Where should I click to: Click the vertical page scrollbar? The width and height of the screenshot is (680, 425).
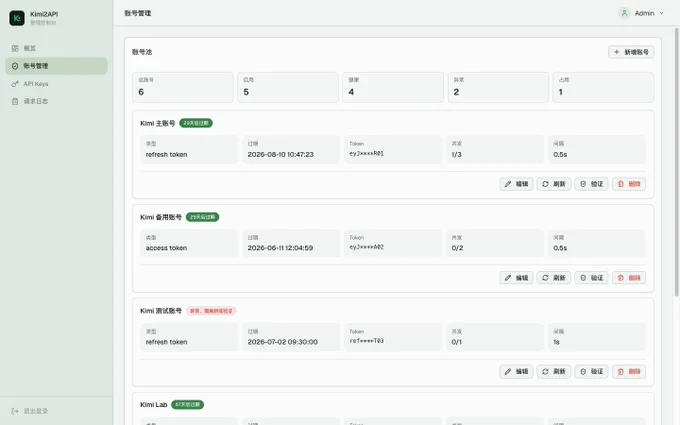677,163
